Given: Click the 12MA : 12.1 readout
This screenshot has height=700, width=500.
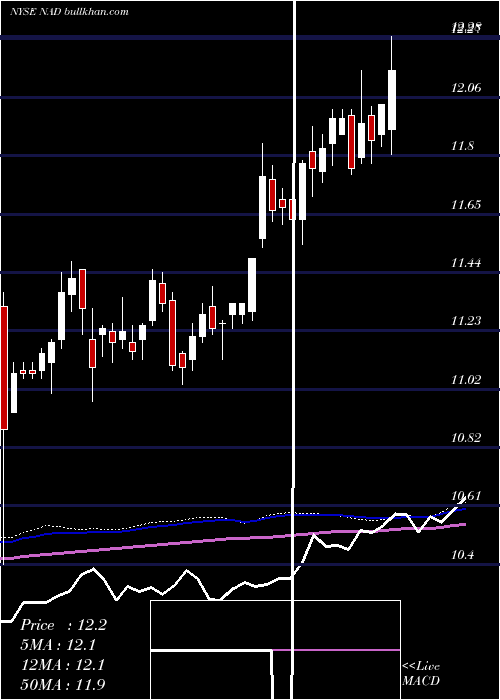Looking at the screenshot, I should (62, 665).
